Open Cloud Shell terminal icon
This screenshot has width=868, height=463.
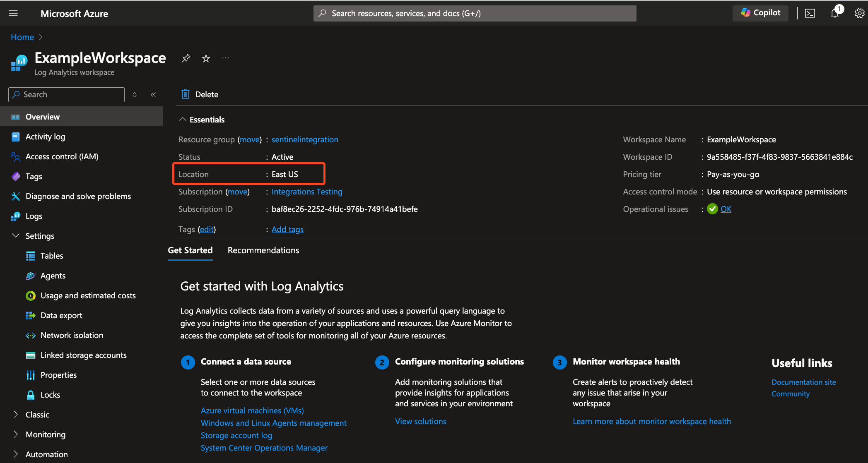[x=810, y=13]
